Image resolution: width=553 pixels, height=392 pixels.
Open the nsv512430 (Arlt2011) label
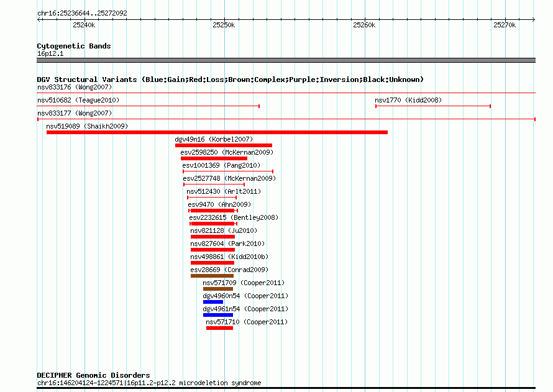point(224,191)
